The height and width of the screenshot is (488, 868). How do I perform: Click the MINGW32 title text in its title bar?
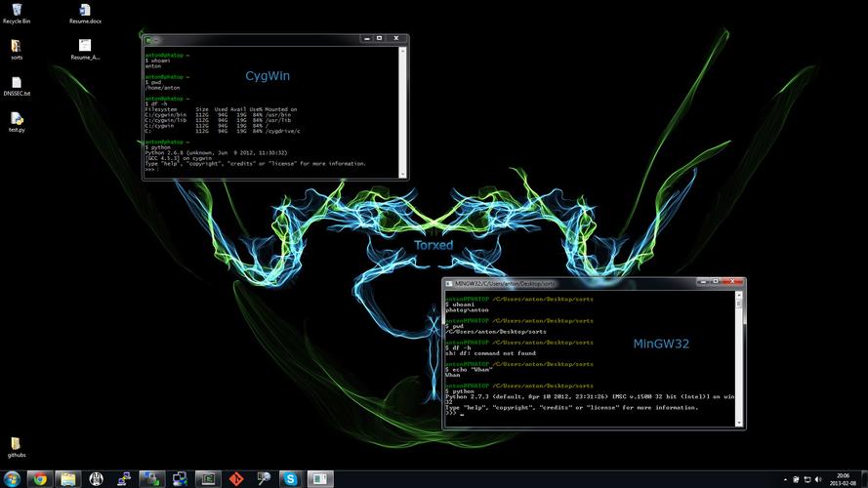505,284
